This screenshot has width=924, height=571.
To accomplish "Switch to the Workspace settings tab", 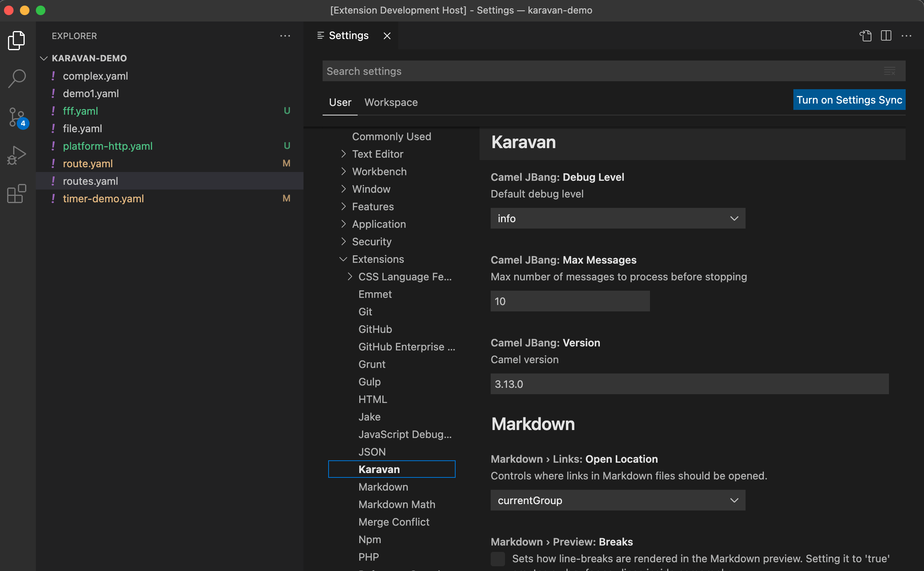I will tap(391, 102).
